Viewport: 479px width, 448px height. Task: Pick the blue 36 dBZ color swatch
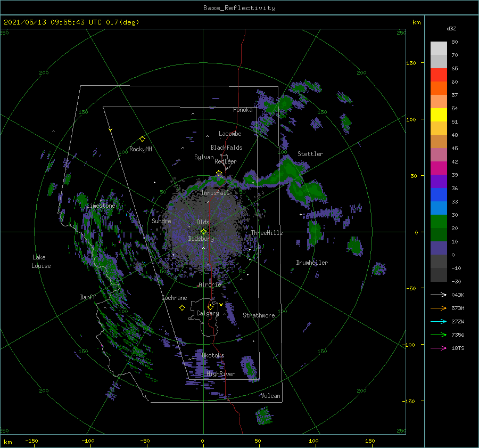click(x=439, y=194)
